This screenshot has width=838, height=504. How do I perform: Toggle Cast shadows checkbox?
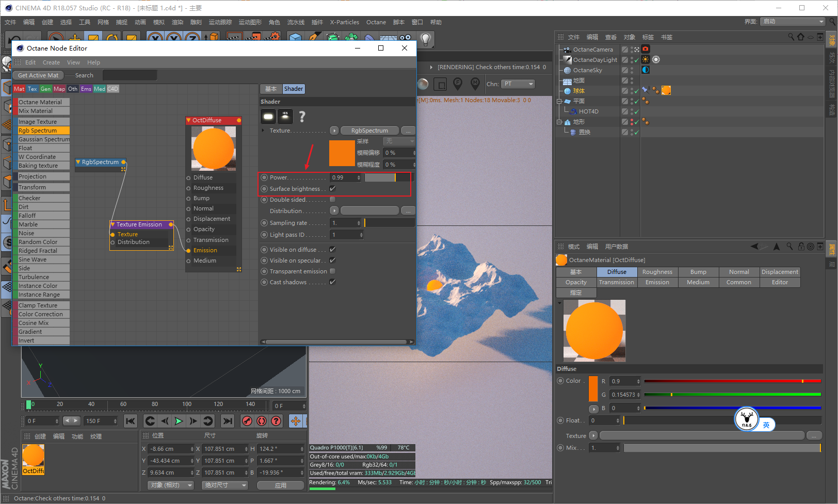(332, 282)
